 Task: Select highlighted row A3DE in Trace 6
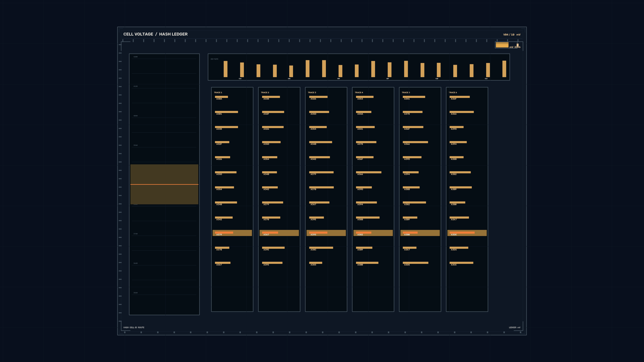(x=467, y=233)
